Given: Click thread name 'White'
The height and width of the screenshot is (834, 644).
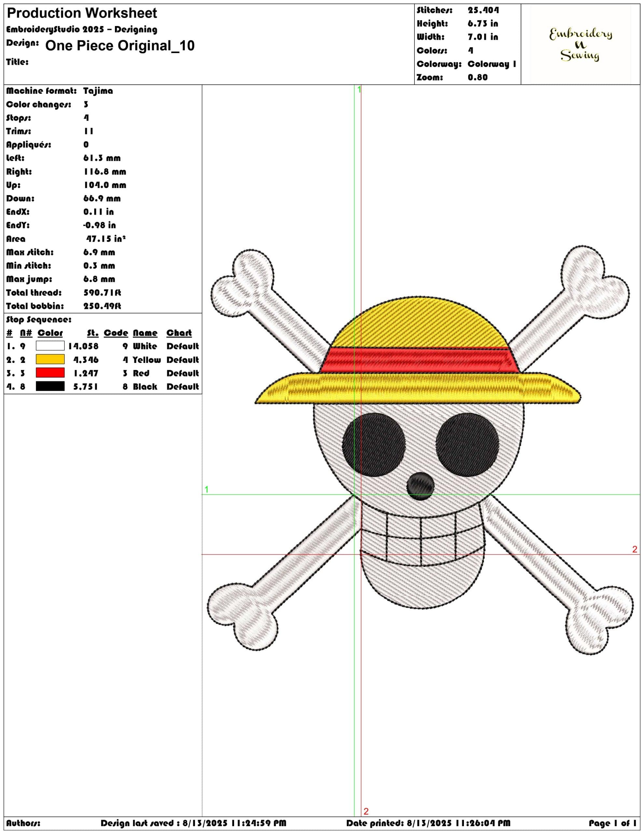Looking at the screenshot, I should [x=145, y=346].
